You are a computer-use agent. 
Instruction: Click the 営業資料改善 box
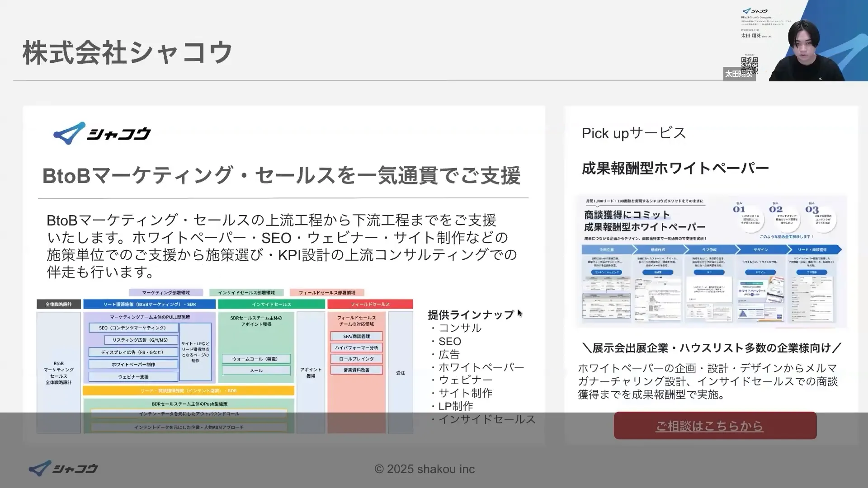(356, 370)
